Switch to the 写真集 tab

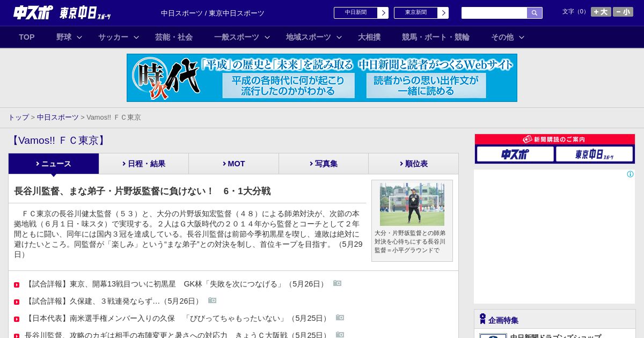click(x=324, y=164)
